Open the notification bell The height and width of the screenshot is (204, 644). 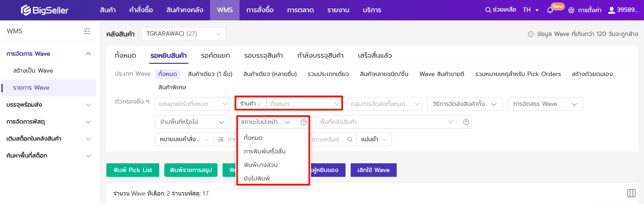550,10
